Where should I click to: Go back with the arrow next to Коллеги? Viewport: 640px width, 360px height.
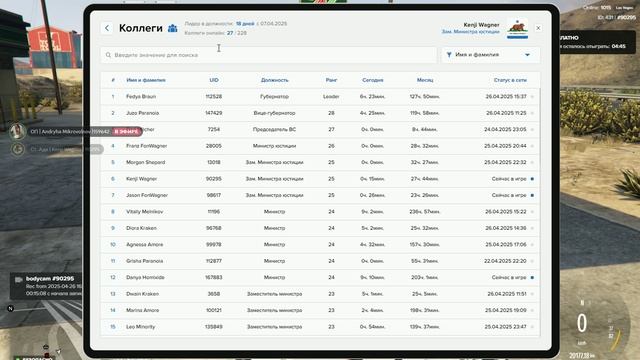pyautogui.click(x=107, y=28)
